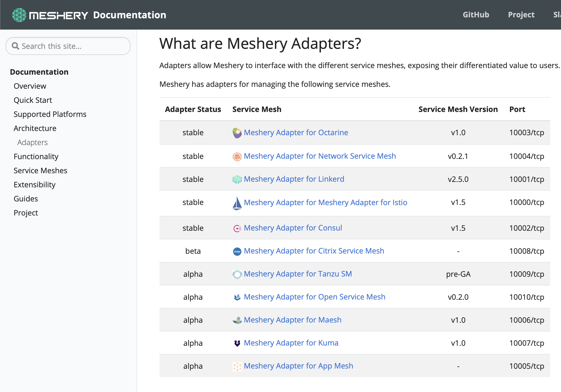Click the 10005/tcp port cell
Viewport: 561px width, 392px height.
[x=526, y=366]
